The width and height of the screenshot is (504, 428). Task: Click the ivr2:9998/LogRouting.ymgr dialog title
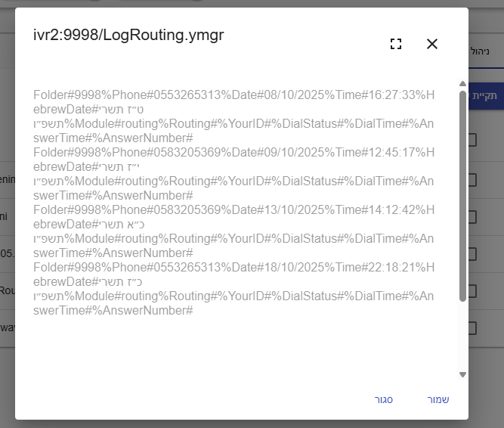(128, 36)
